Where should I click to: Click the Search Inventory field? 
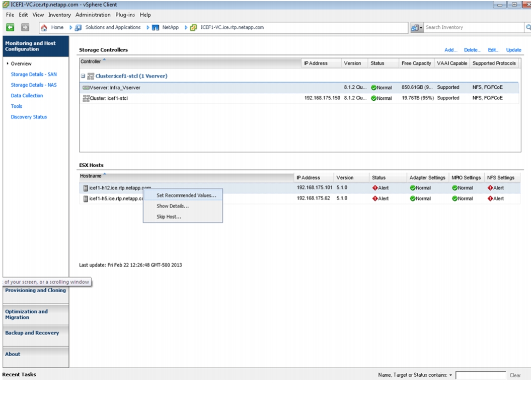pos(474,28)
